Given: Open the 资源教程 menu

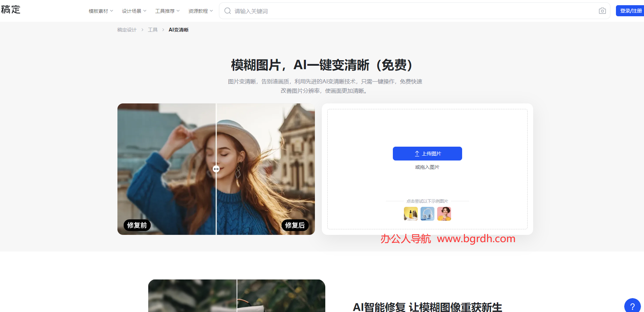Looking at the screenshot, I should point(201,11).
